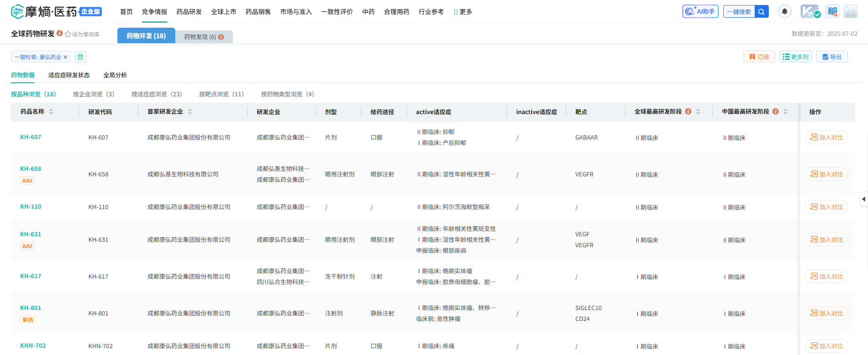Click info icon beside 全球药物研发 title
868x355 pixels.
point(60,34)
